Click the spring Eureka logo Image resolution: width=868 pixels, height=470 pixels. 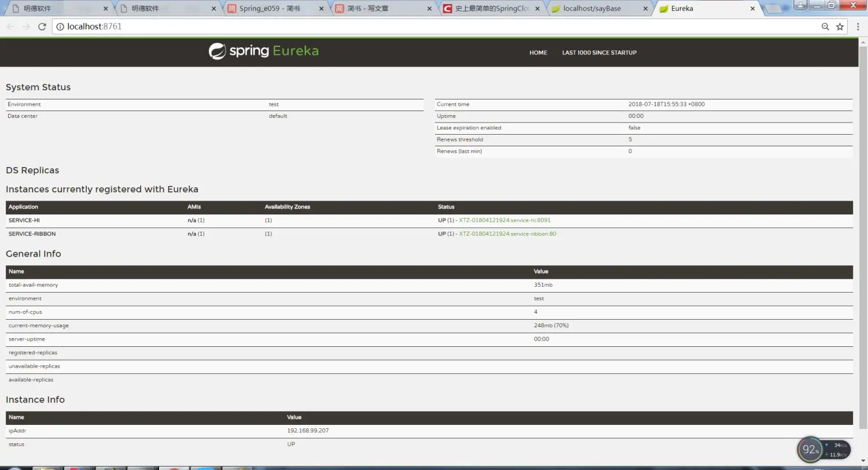pos(263,51)
